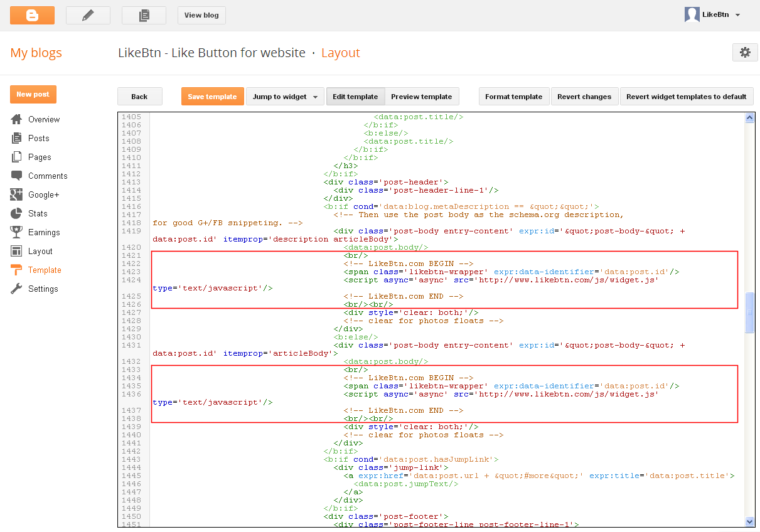Click the Save template button
760x532 pixels.
click(x=212, y=97)
